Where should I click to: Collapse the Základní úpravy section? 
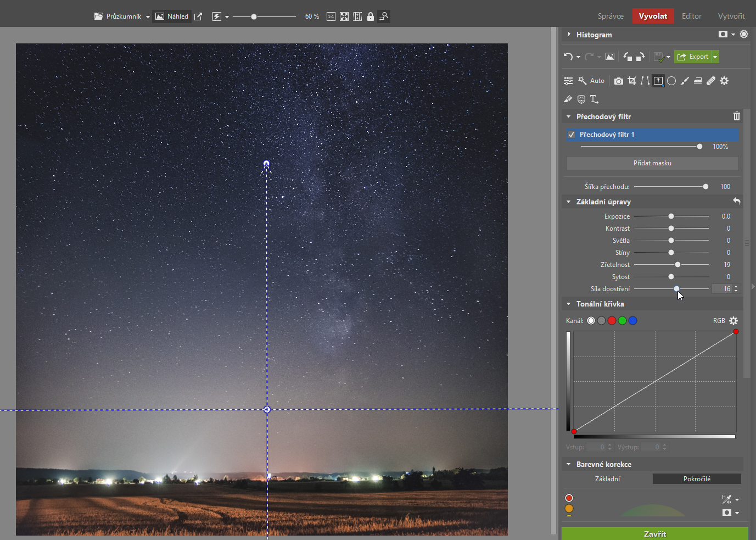(569, 202)
